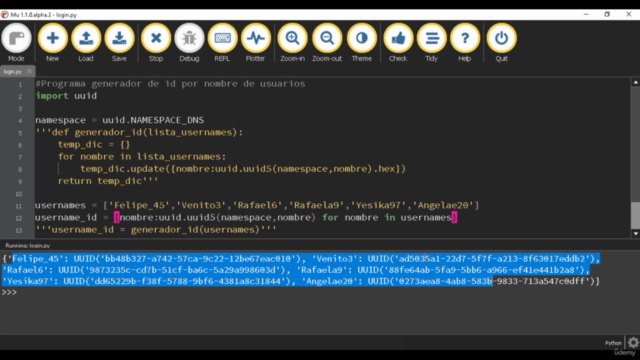
Task: Click the 'Angelae20' key in output
Action: [x=329, y=281]
